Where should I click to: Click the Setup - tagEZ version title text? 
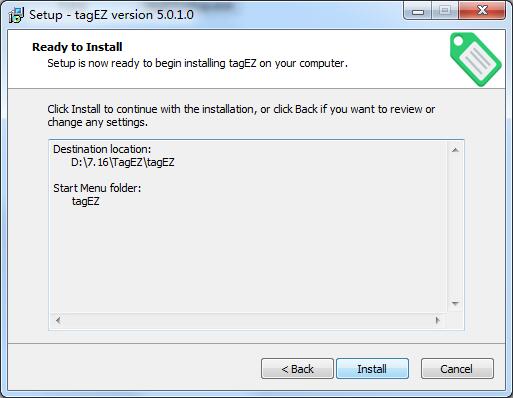click(x=111, y=15)
